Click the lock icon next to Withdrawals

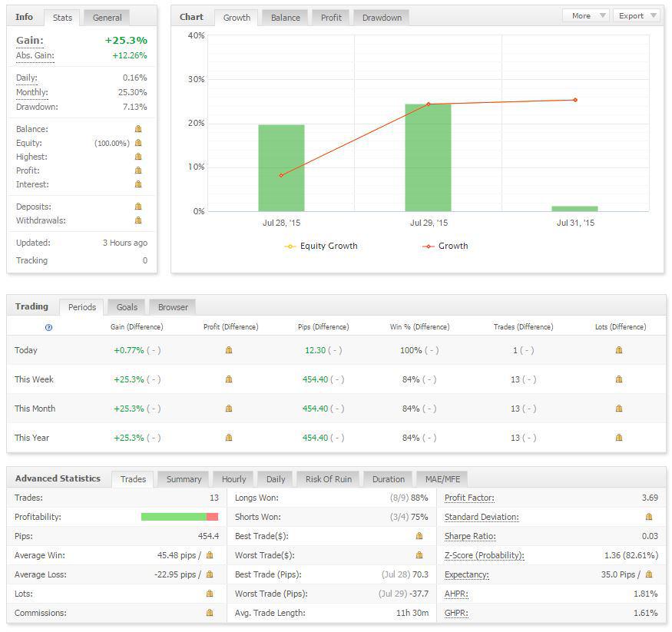tap(138, 220)
